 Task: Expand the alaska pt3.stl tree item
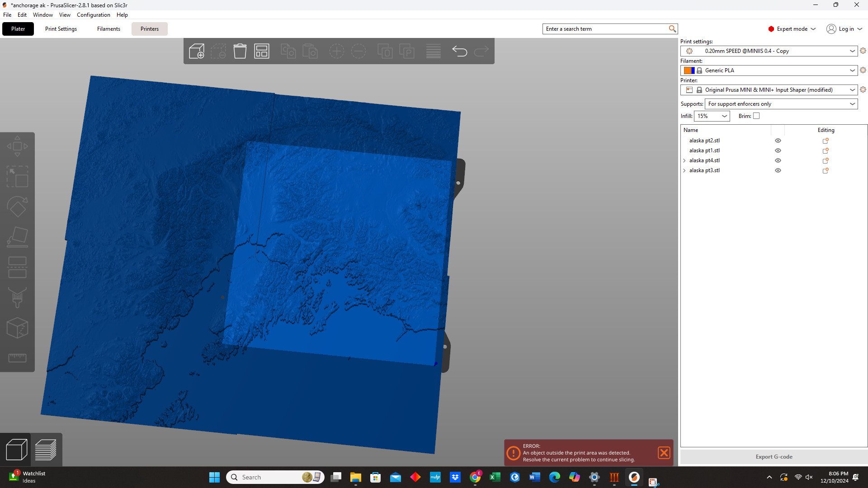684,170
